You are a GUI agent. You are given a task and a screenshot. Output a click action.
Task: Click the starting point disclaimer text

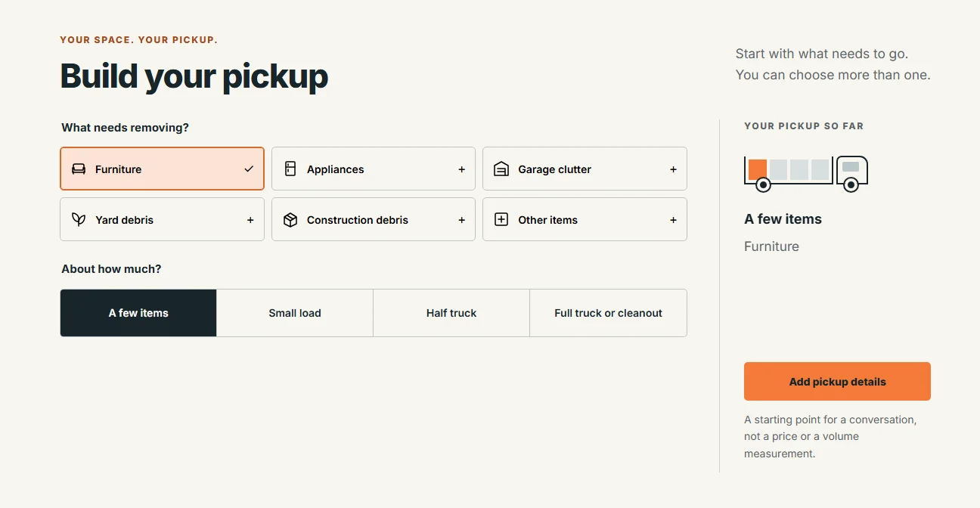830,436
